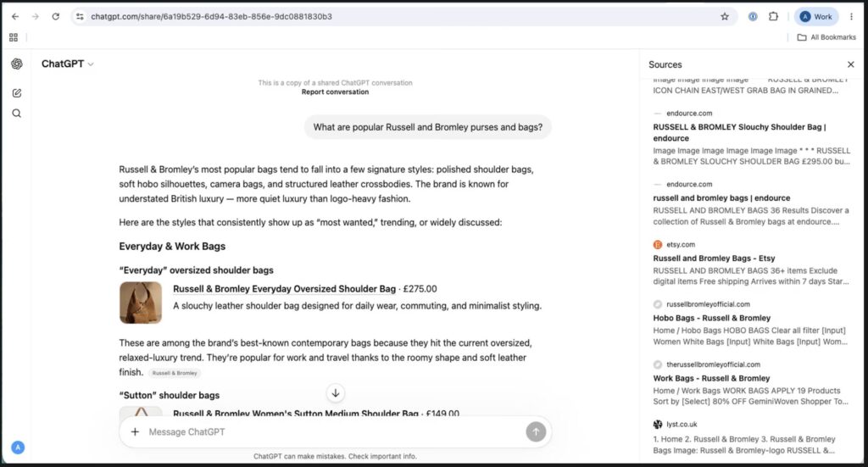
Task: Go back with the browser back arrow
Action: coord(15,17)
